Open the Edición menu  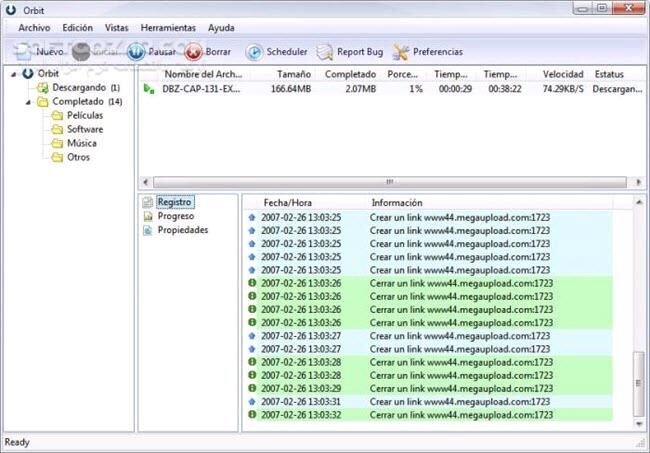point(78,28)
